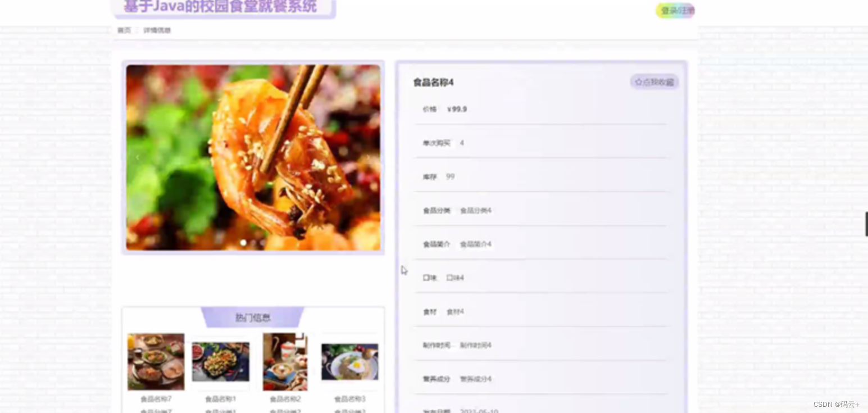The image size is (868, 413).
Task: Click the 热门信息 section header
Action: [253, 317]
